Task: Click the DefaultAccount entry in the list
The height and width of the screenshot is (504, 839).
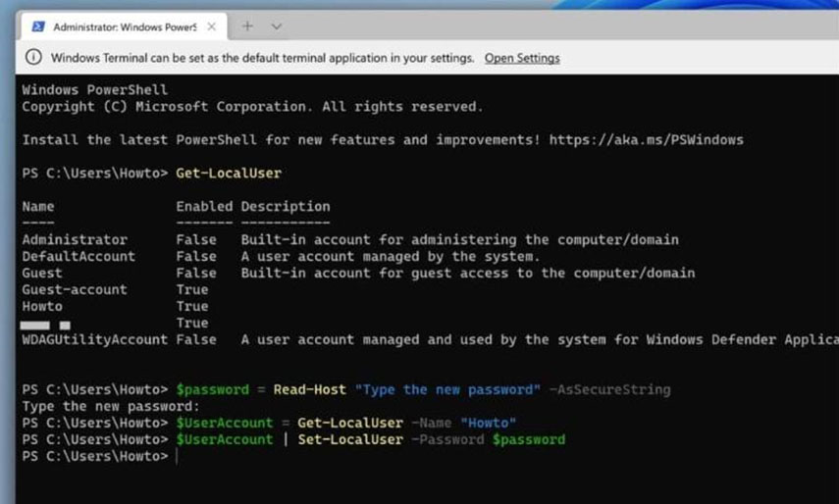Action: coord(79,256)
